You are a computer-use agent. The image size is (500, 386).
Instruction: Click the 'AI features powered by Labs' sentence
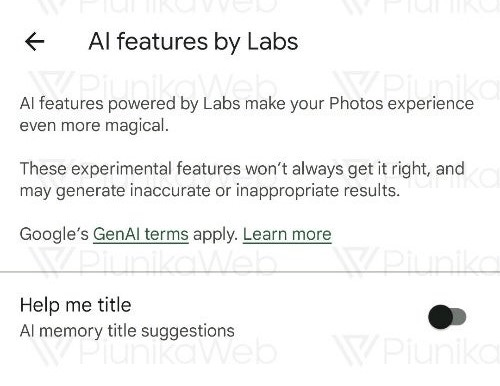pos(247,103)
